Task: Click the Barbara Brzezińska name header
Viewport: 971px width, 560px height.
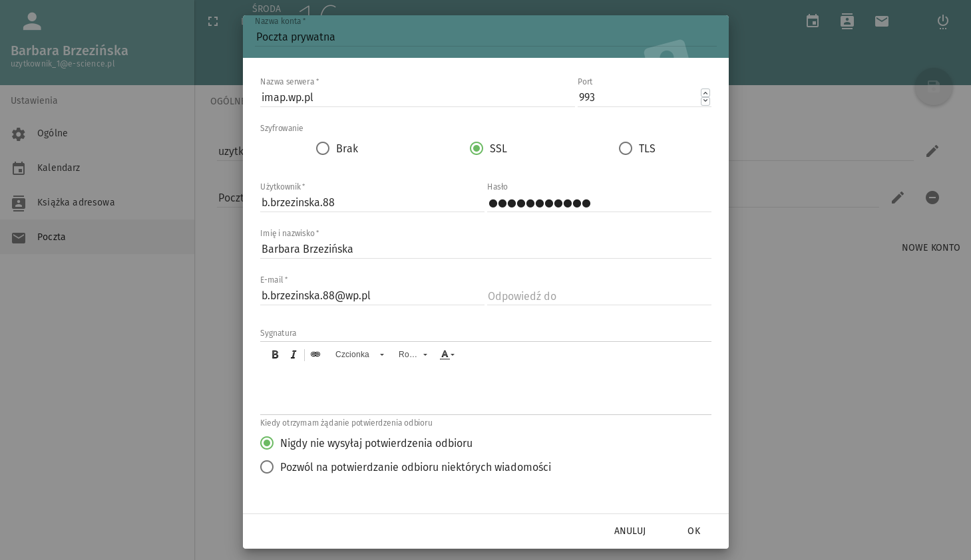Action: (x=69, y=51)
